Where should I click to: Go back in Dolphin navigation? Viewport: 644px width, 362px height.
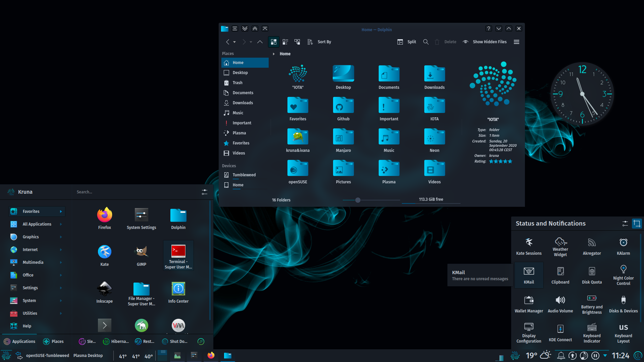pyautogui.click(x=227, y=42)
